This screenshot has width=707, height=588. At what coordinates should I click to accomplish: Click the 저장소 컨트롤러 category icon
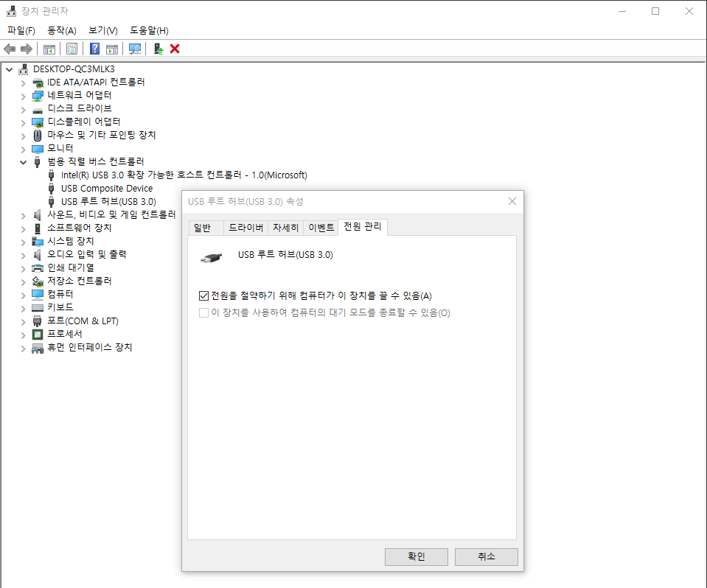[38, 281]
